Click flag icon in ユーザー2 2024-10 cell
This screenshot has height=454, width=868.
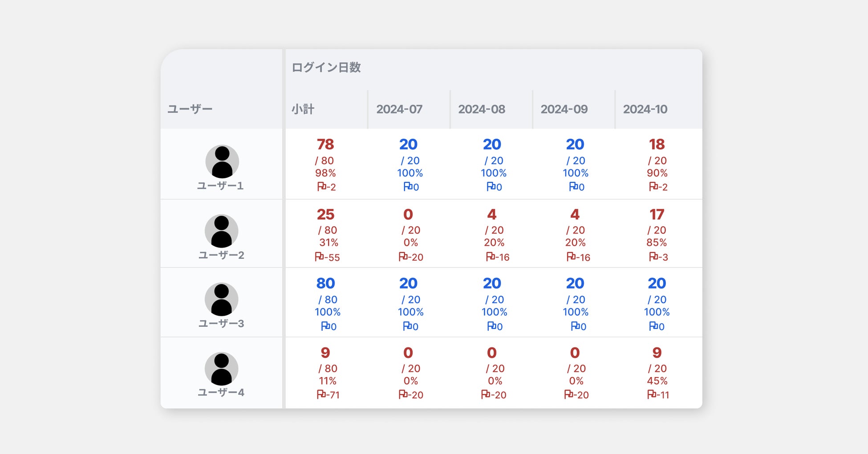pos(653,257)
